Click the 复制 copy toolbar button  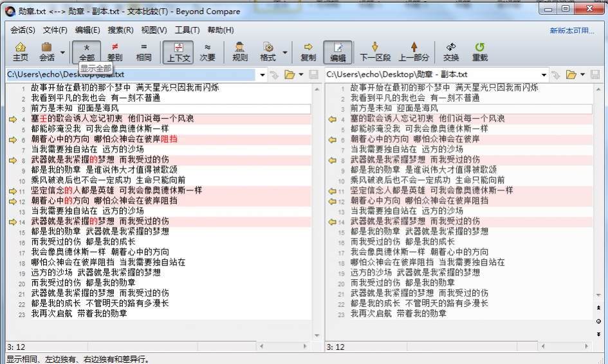[x=308, y=52]
